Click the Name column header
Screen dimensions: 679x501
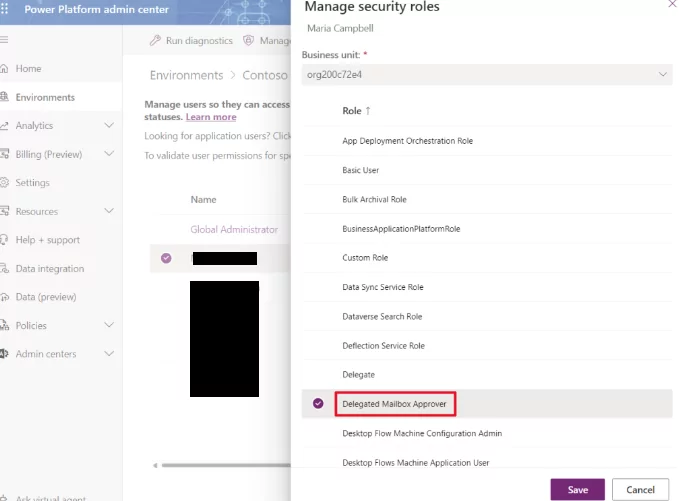tap(204, 200)
